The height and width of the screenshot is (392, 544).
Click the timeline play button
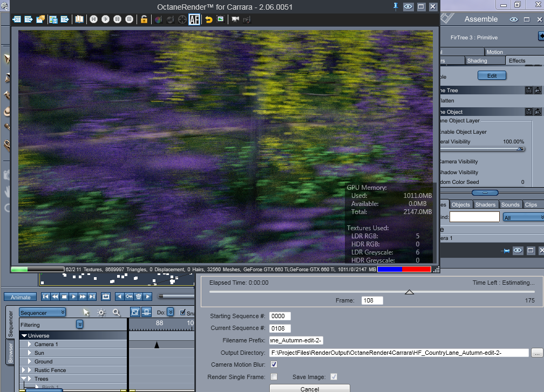click(73, 297)
